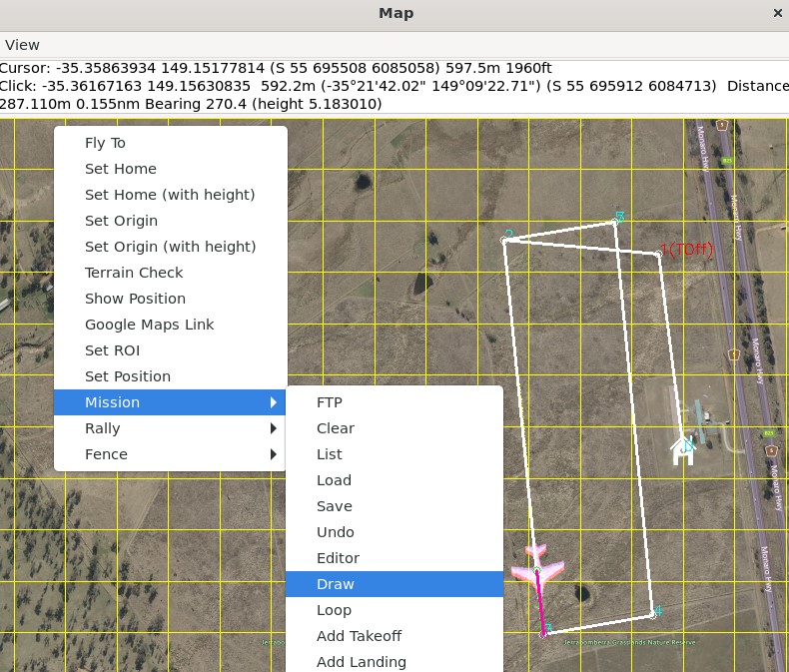Image resolution: width=789 pixels, height=672 pixels.
Task: Choose Add Takeoff in Mission submenu
Action: tap(359, 636)
